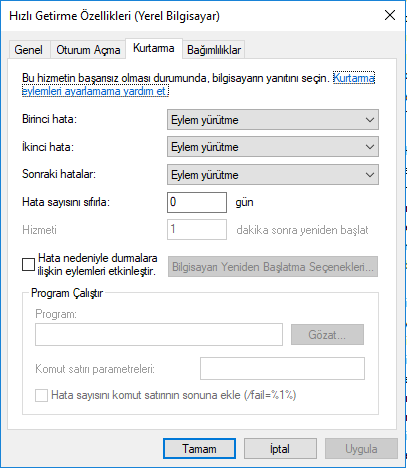407x468 pixels.
Task: Open the Sonraki hatalar dropdown
Action: click(x=273, y=175)
